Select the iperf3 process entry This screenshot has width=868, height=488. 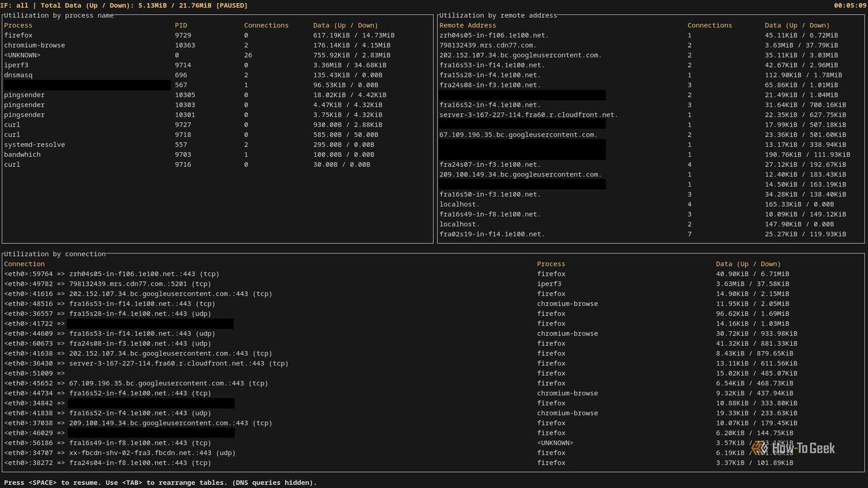[16, 65]
